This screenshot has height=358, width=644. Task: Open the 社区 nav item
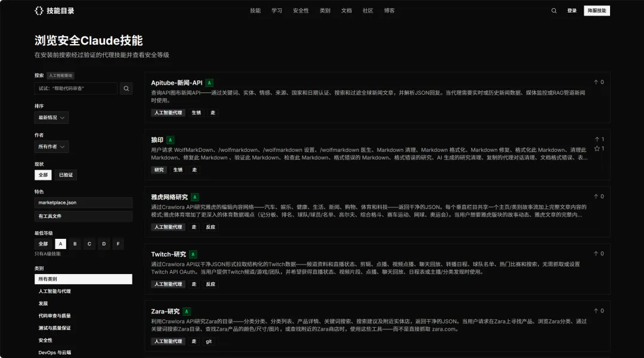[x=367, y=11]
